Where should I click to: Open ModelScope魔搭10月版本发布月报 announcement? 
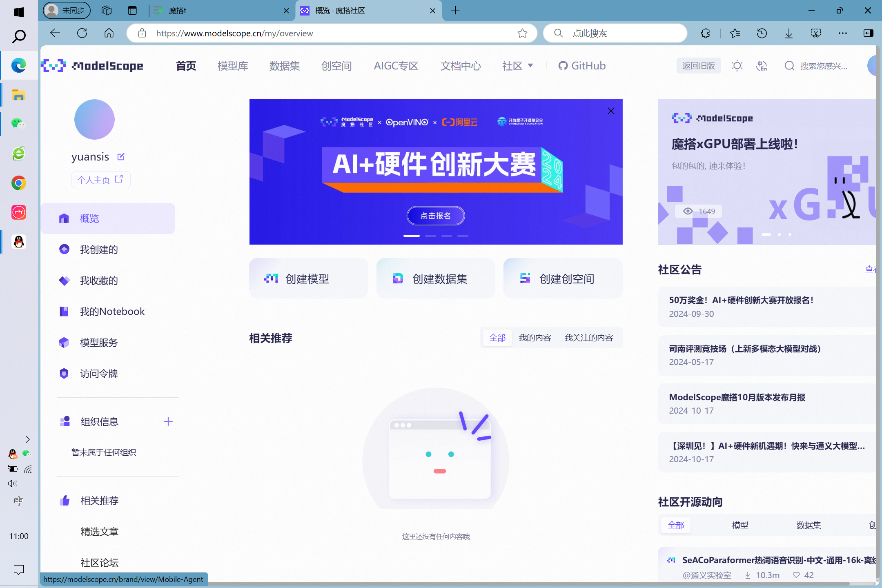[767, 403]
